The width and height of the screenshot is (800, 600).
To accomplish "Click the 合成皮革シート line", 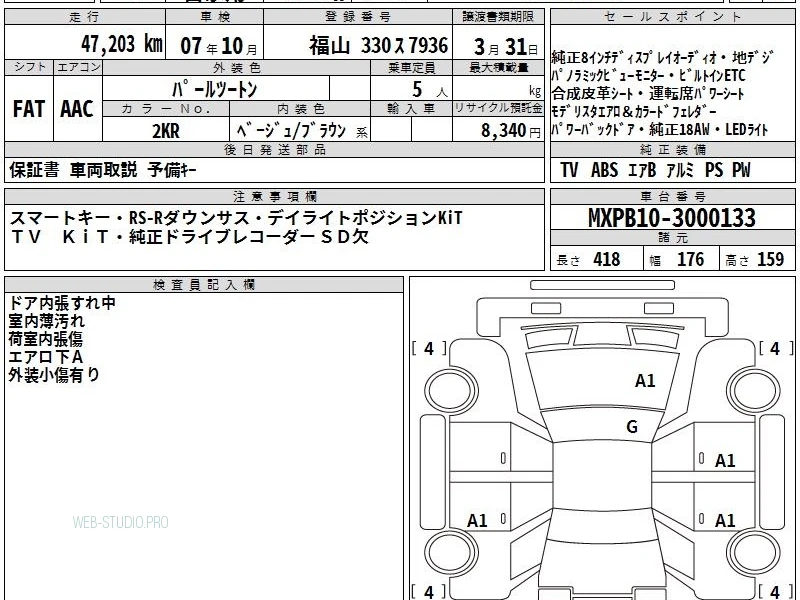I will coord(648,94).
